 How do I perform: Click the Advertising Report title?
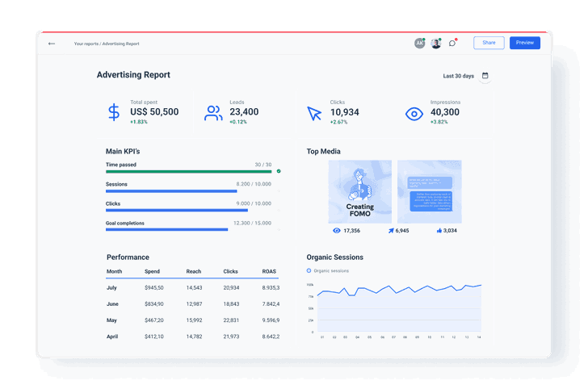(133, 75)
